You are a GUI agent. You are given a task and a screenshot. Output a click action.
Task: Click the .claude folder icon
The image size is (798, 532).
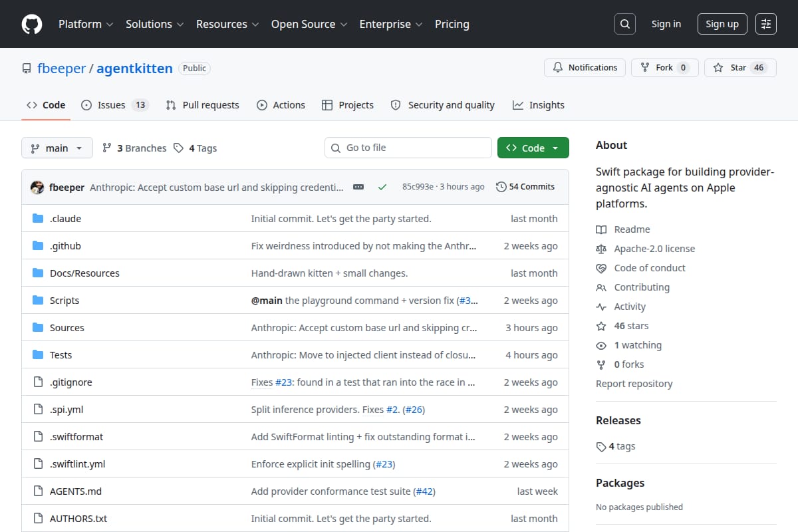pyautogui.click(x=38, y=219)
